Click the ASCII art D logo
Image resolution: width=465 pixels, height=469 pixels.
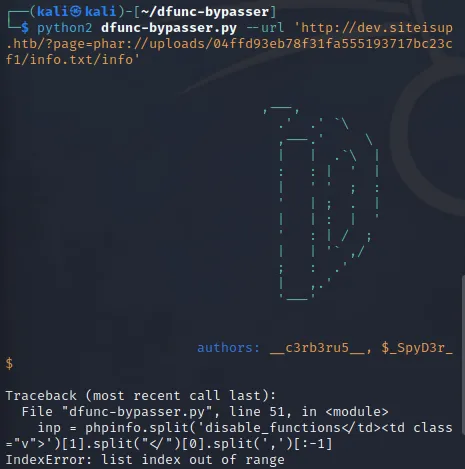point(321,202)
